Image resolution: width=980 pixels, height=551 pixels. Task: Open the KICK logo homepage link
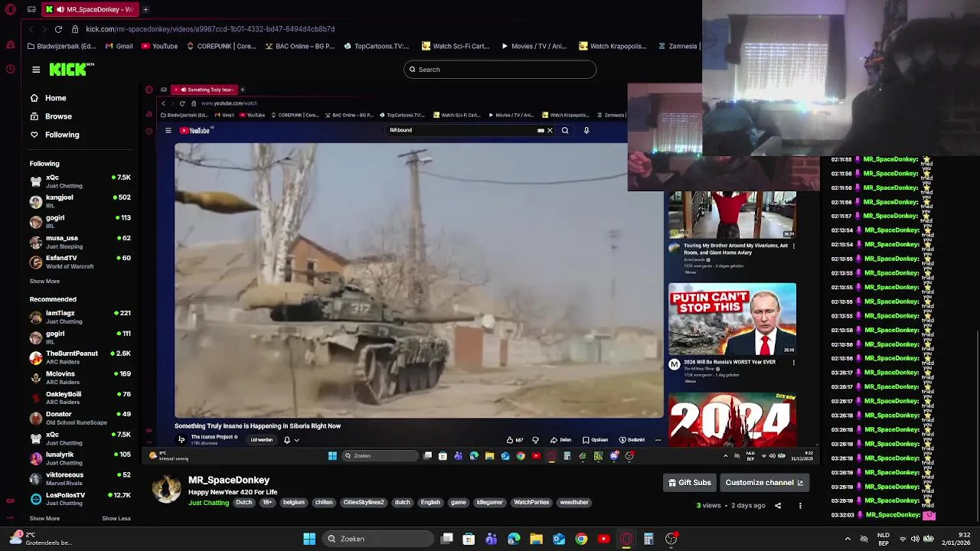[x=71, y=70]
